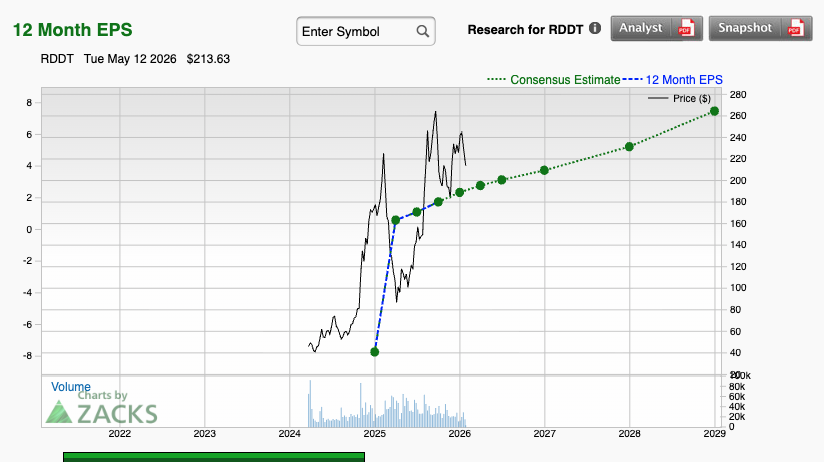Click the 2026 EPS data point on the curve
Image resolution: width=824 pixels, height=462 pixels.
tap(459, 193)
